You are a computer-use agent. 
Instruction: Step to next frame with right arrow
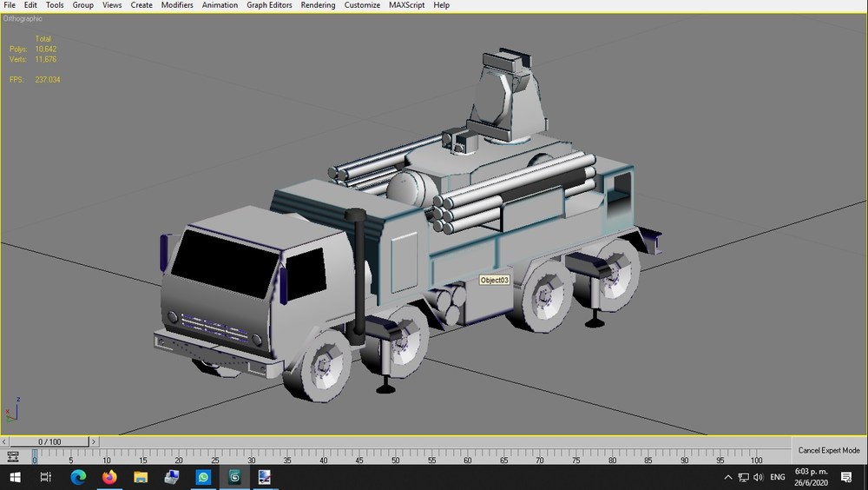coord(94,441)
